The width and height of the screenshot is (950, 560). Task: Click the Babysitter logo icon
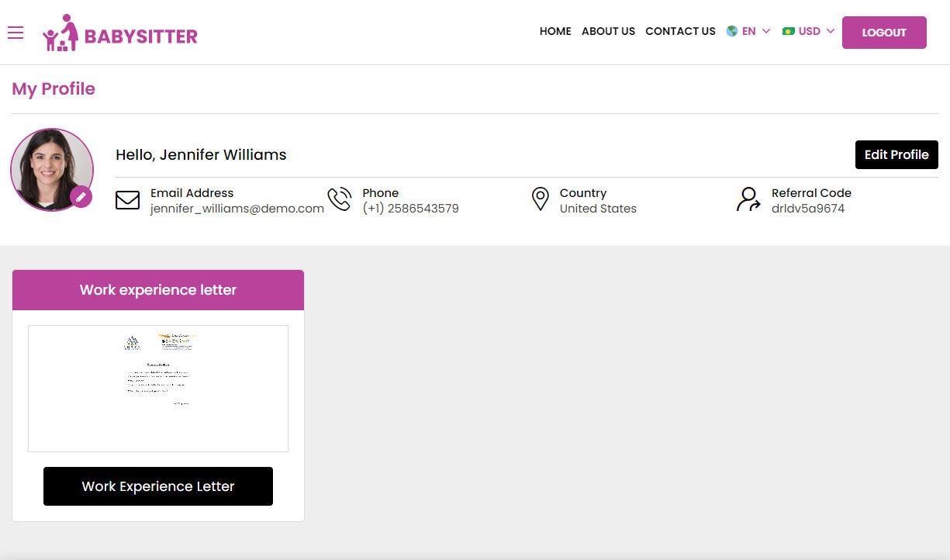(61, 33)
